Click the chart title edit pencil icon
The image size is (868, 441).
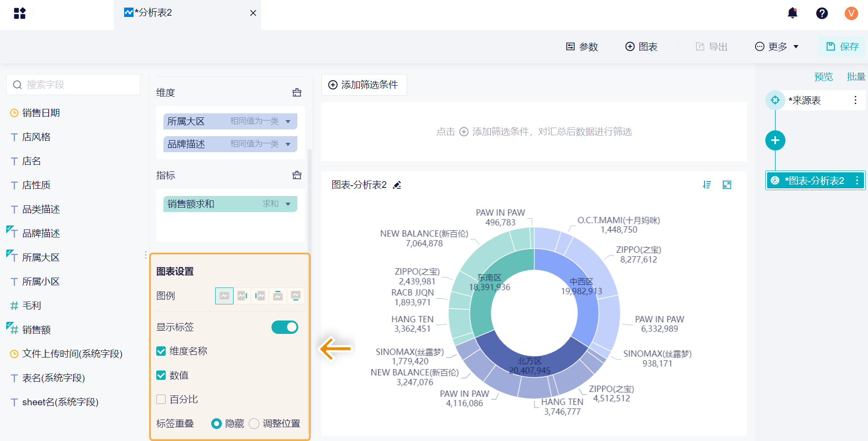pyautogui.click(x=397, y=185)
